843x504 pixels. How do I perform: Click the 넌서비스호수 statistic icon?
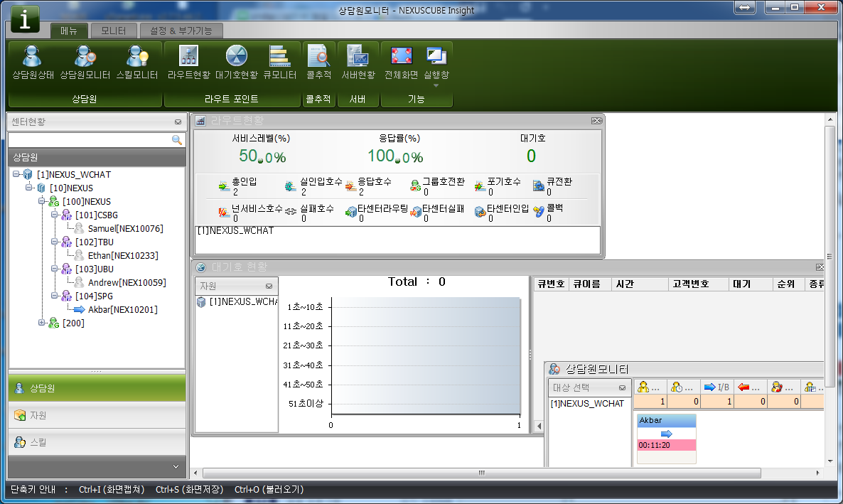tap(224, 213)
